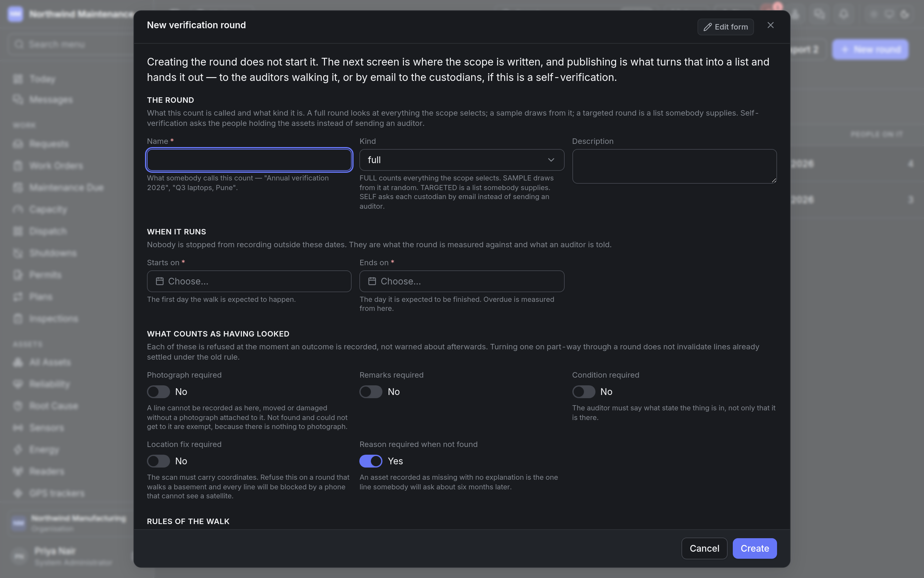Click the Requests sidebar icon
924x578 pixels.
click(x=18, y=144)
